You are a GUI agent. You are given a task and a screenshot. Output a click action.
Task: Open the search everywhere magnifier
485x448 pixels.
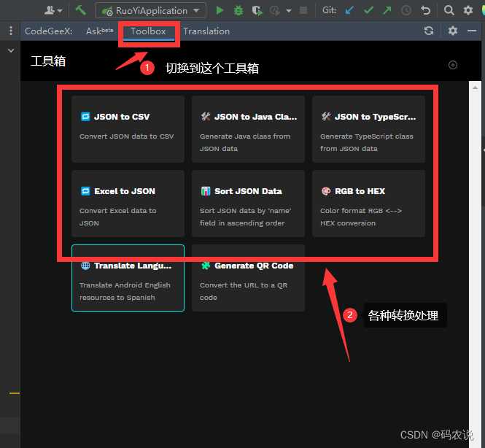[449, 10]
